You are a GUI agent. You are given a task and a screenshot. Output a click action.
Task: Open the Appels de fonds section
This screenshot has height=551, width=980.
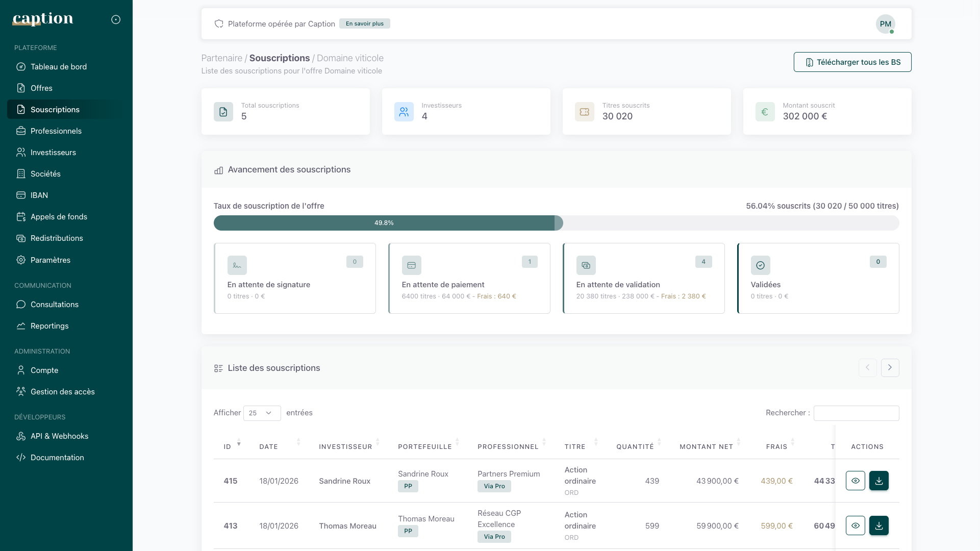click(58, 217)
